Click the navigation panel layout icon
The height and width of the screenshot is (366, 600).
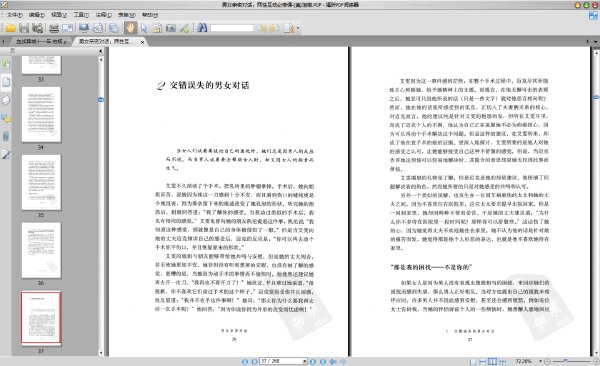pyautogui.click(x=113, y=28)
